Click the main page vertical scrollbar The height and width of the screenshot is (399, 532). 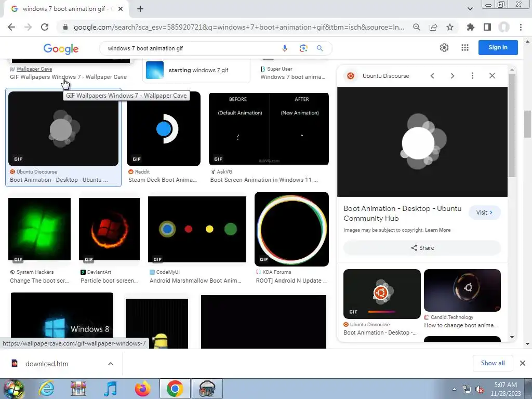[x=527, y=124]
